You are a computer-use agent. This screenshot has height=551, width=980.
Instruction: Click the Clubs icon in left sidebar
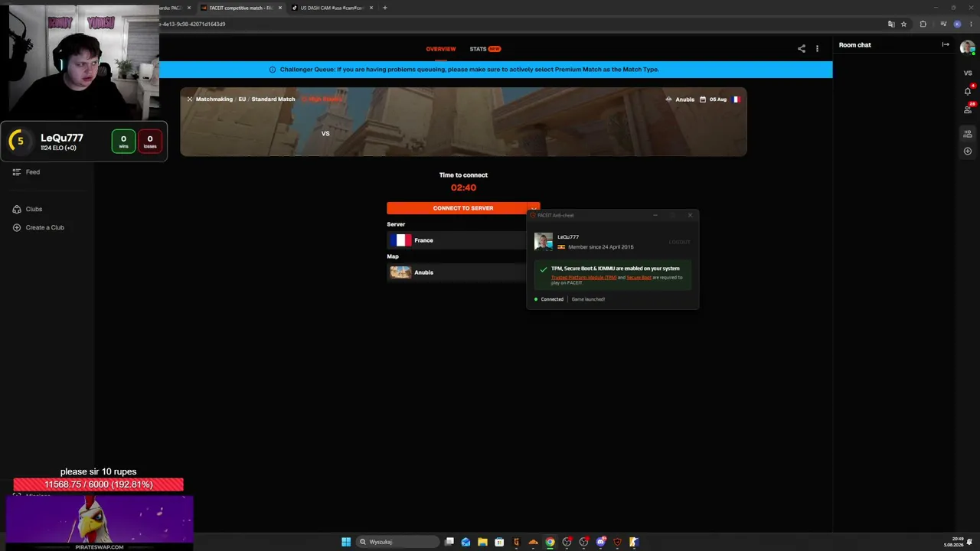point(17,209)
